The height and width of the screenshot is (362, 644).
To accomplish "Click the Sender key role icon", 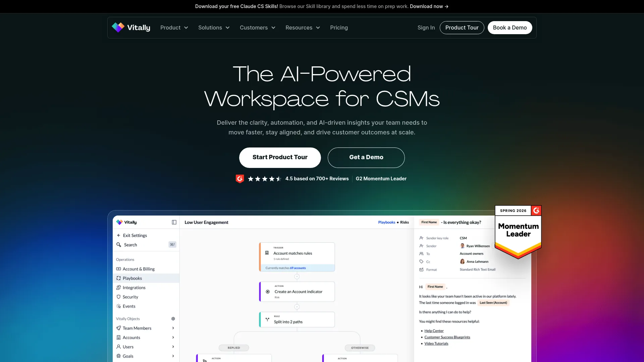I will tap(421, 238).
